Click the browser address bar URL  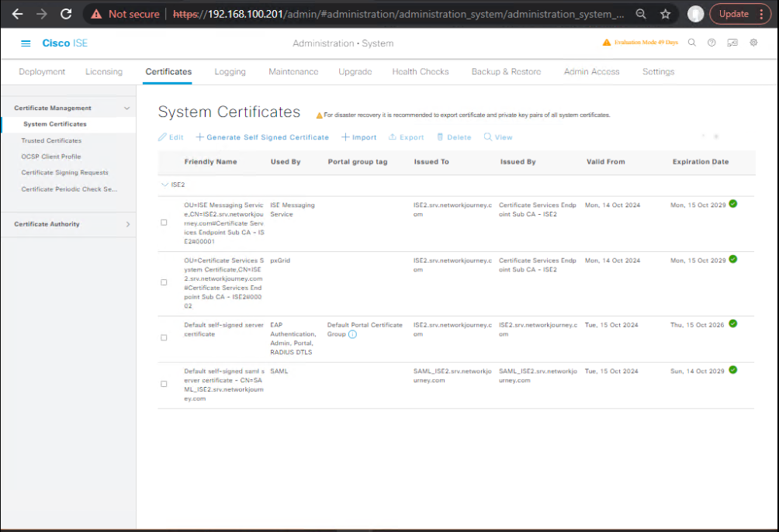click(399, 15)
